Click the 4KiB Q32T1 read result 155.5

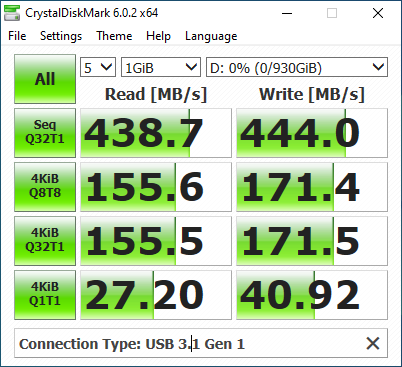tap(156, 241)
